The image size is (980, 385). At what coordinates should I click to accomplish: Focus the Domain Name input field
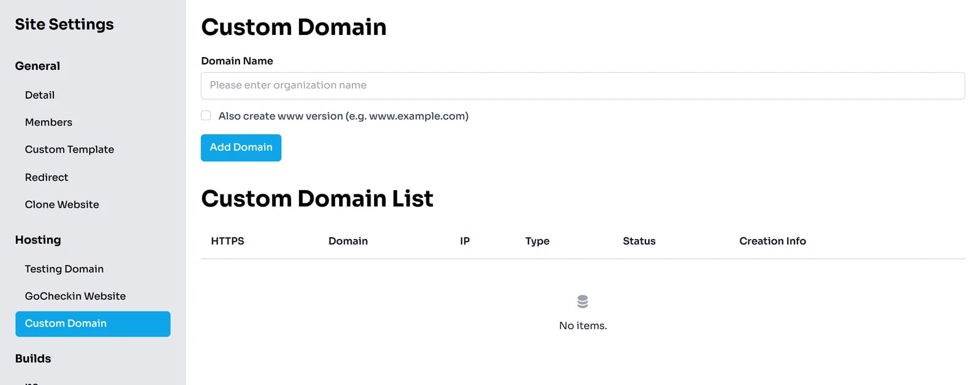click(582, 86)
